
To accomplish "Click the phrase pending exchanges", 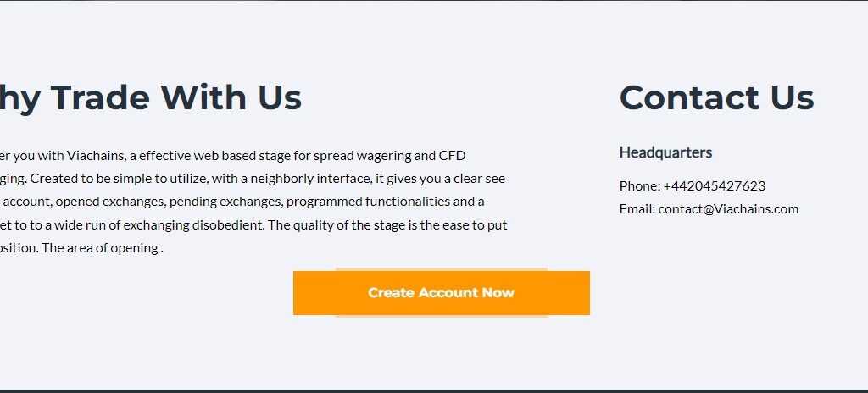I will pyautogui.click(x=227, y=202).
